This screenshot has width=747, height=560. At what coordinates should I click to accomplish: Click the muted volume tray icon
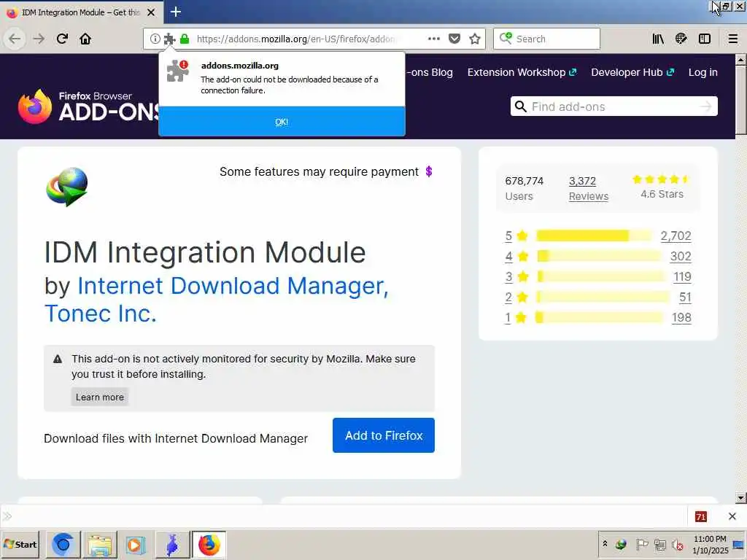click(x=678, y=544)
